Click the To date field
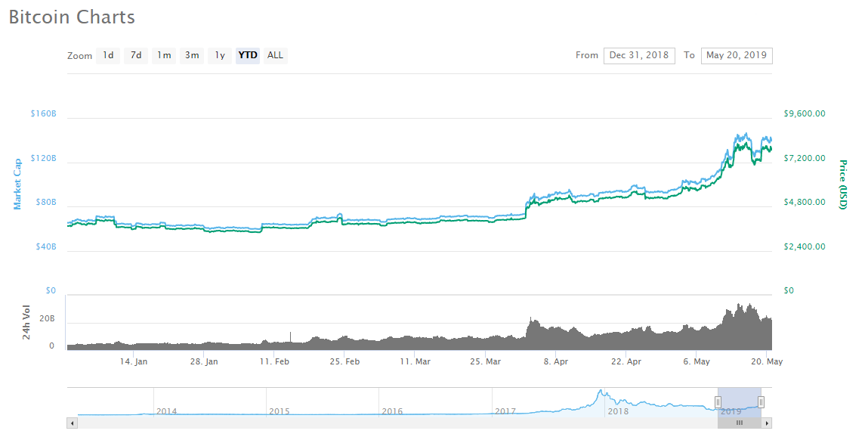The width and height of the screenshot is (868, 437). point(736,55)
